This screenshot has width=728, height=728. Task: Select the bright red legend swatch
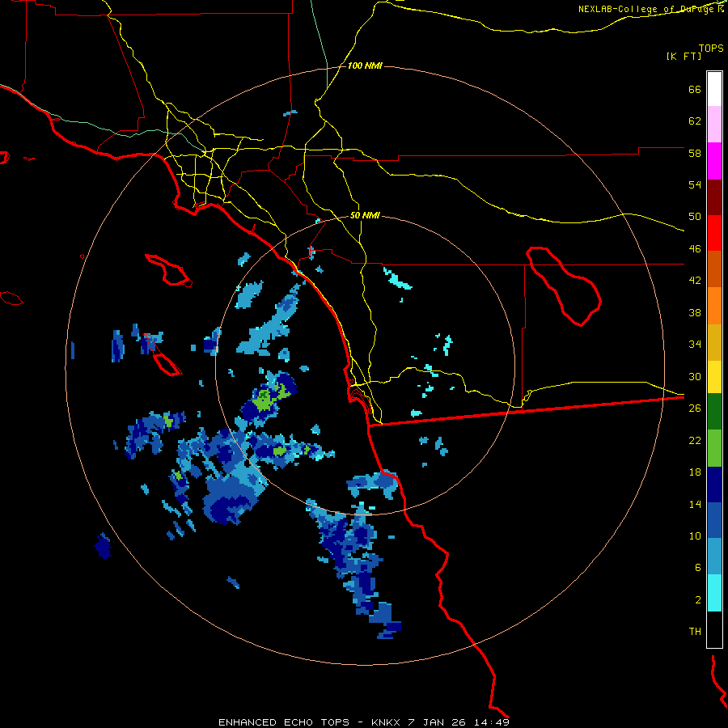tap(714, 233)
